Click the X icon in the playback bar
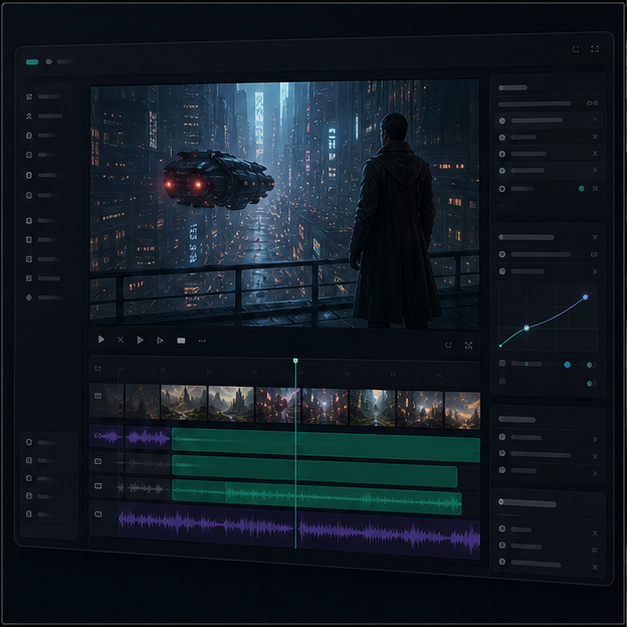Viewport: 627px width, 627px height. pos(120,340)
